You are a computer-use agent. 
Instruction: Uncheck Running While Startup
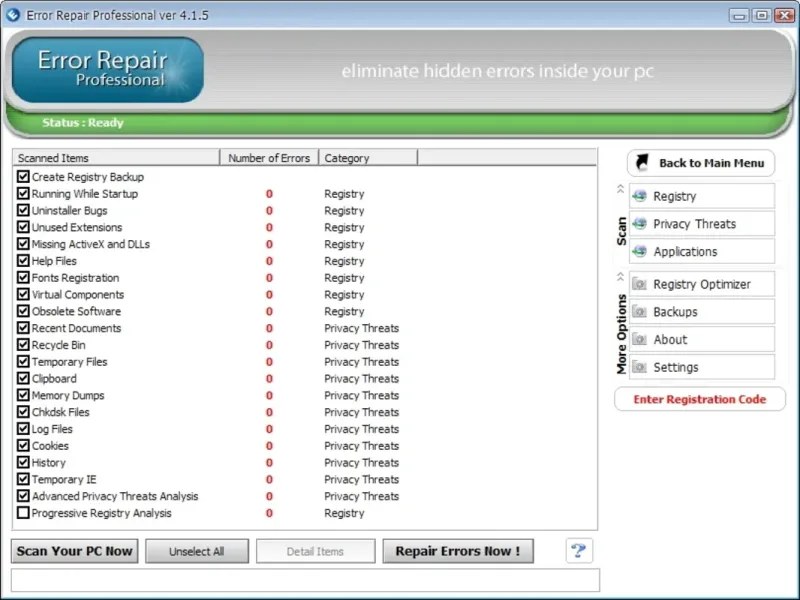click(x=23, y=193)
